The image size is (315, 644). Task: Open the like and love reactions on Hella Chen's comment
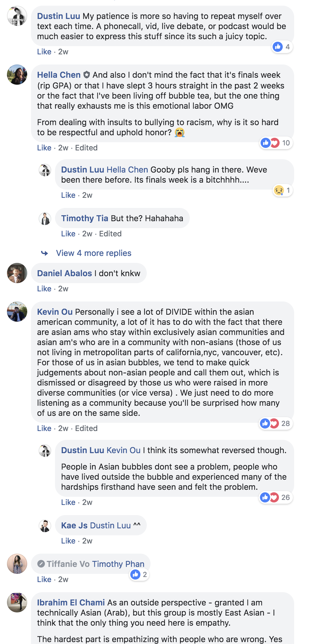[x=276, y=143]
